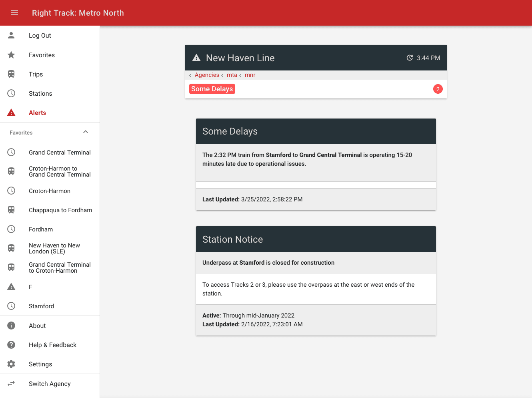
Task: Expand the Station Notice card header
Action: click(316, 239)
